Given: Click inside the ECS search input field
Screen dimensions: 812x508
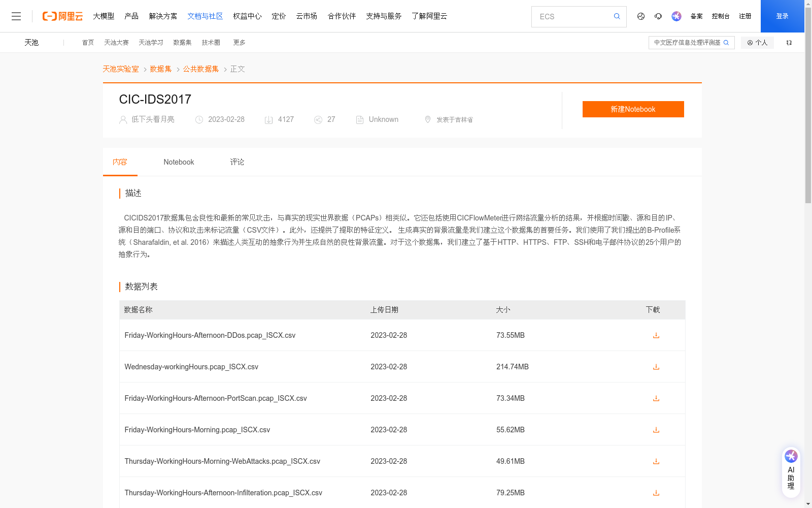Looking at the screenshot, I should point(568,16).
